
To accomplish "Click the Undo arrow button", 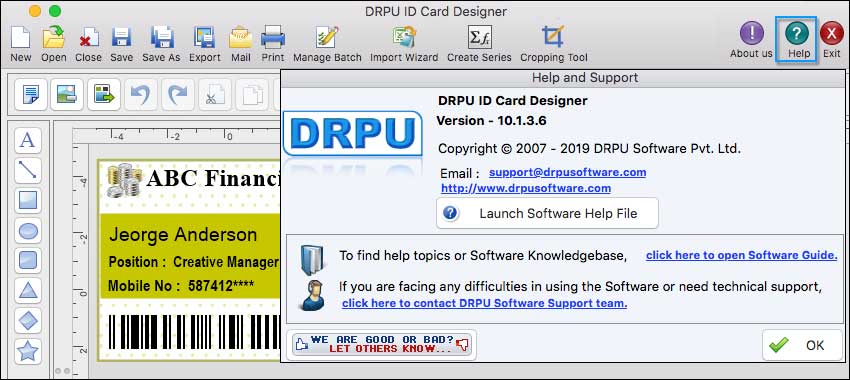I will [141, 95].
